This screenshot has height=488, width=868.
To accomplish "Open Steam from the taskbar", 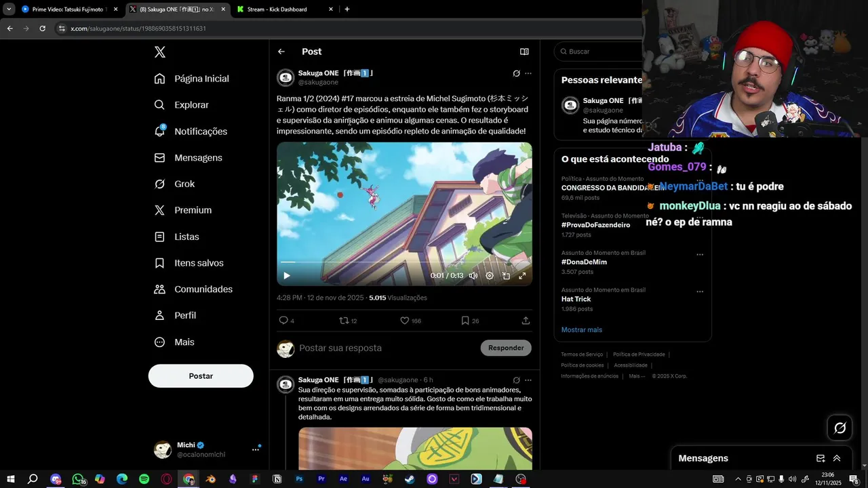I will point(410,479).
